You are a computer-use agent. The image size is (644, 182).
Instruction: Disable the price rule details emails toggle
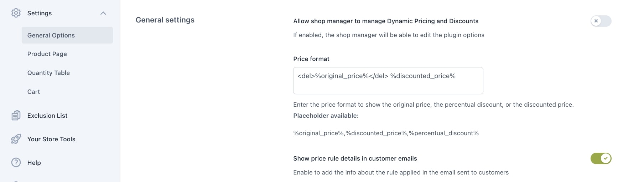click(x=601, y=158)
